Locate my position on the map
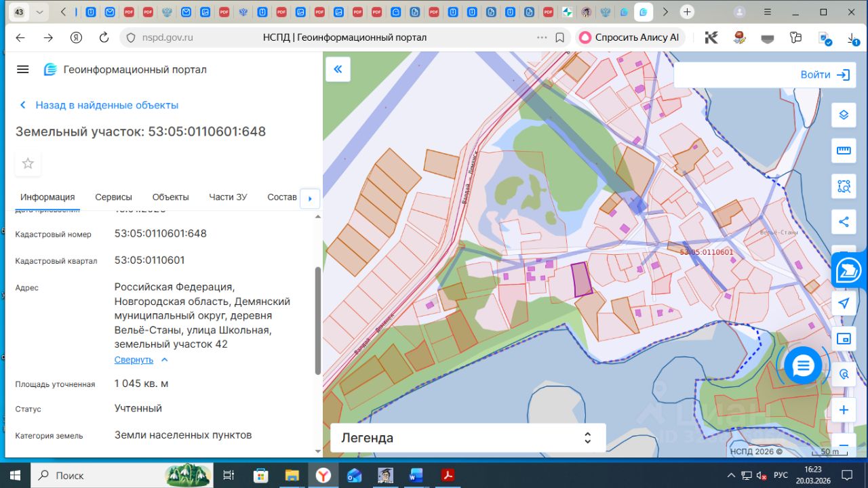Viewport: 868px width, 488px height. click(844, 303)
